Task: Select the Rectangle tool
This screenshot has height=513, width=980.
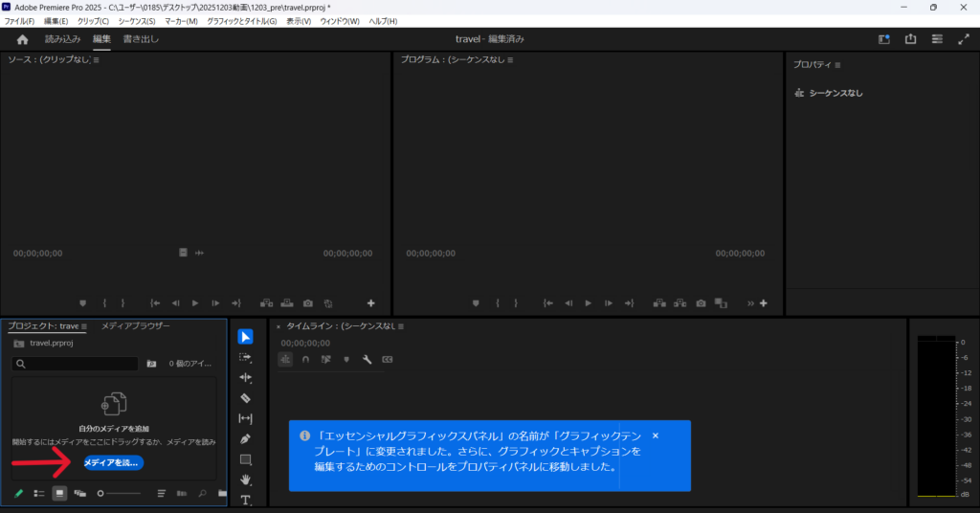Action: 245,459
